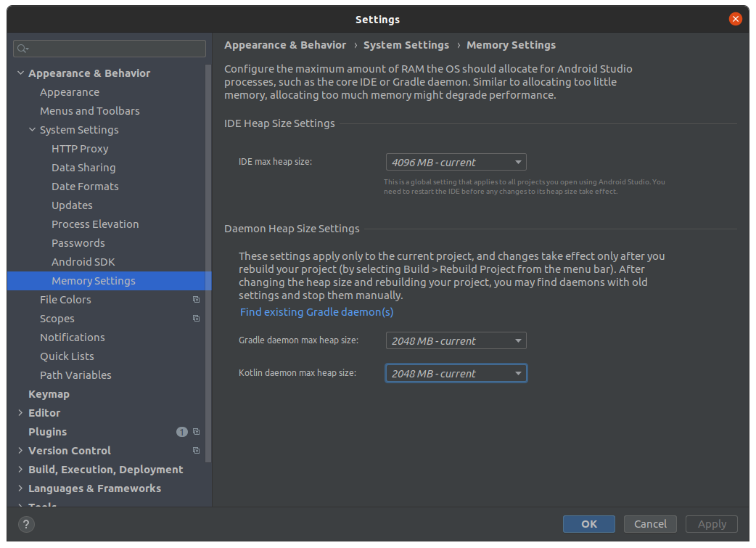Click the project-level icon beside Plugins

[196, 432]
